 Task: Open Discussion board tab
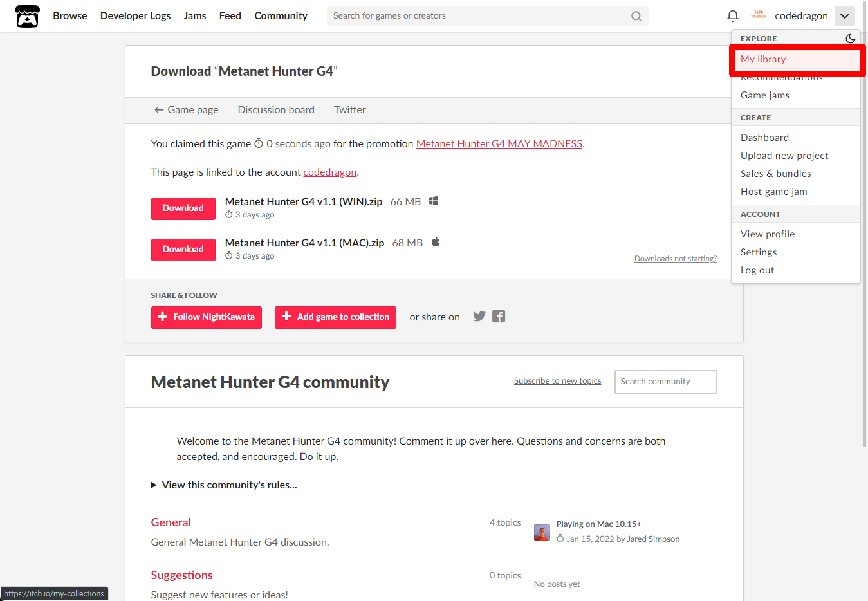(276, 110)
